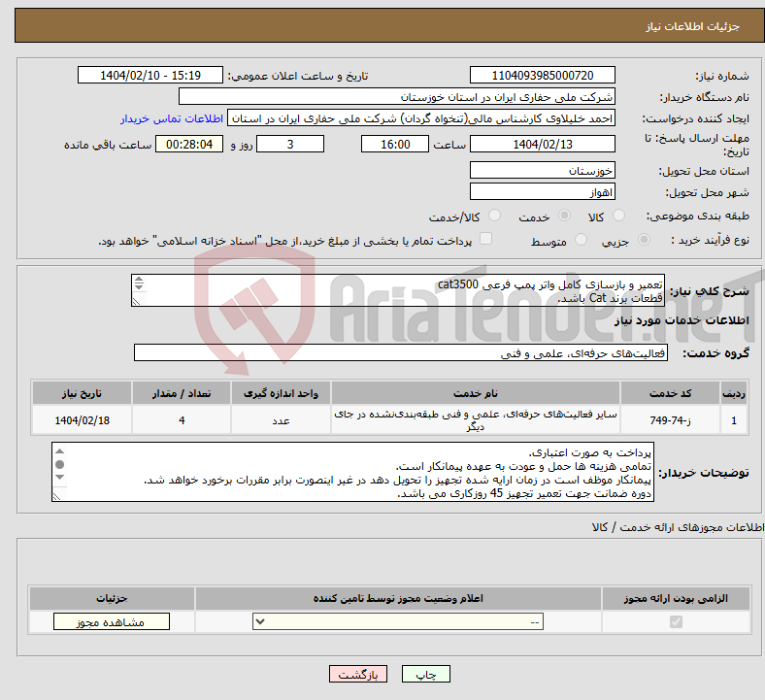Click the تاریخ نیاز column header
This screenshot has width=765, height=700.
[82, 393]
